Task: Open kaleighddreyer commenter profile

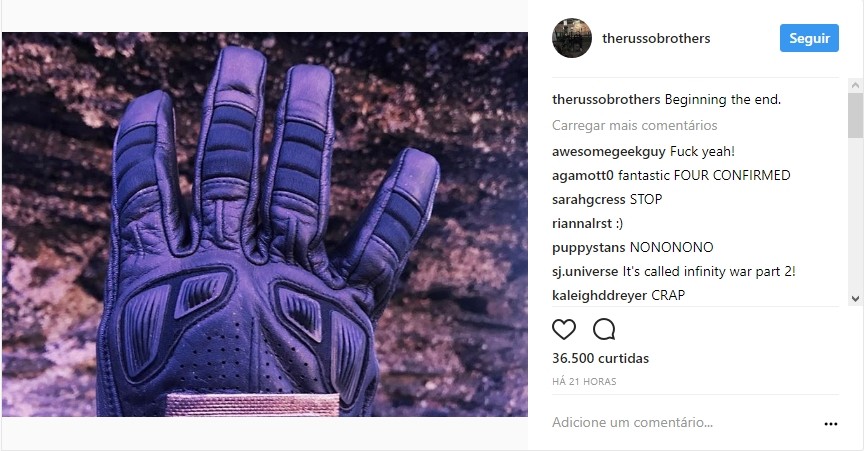Action: point(600,296)
